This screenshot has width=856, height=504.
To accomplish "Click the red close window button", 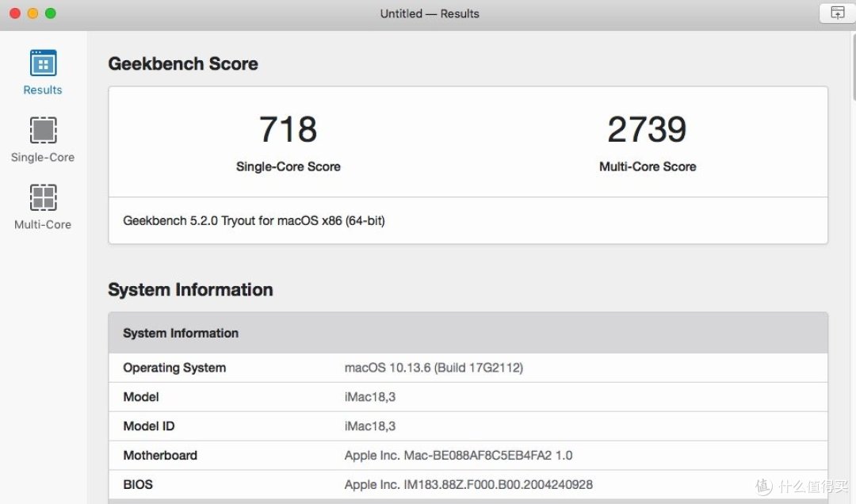I will pyautogui.click(x=15, y=13).
